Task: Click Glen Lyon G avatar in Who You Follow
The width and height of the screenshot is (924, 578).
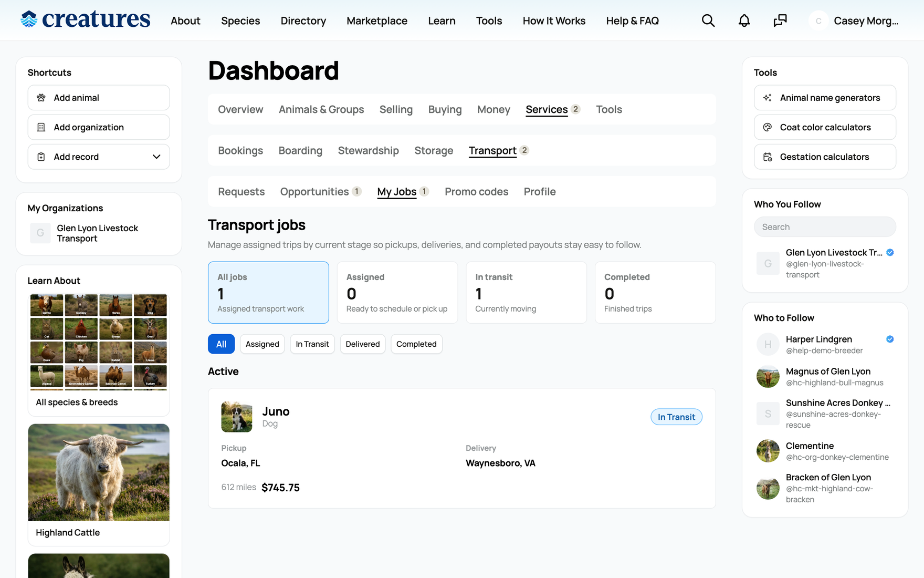Action: click(768, 263)
